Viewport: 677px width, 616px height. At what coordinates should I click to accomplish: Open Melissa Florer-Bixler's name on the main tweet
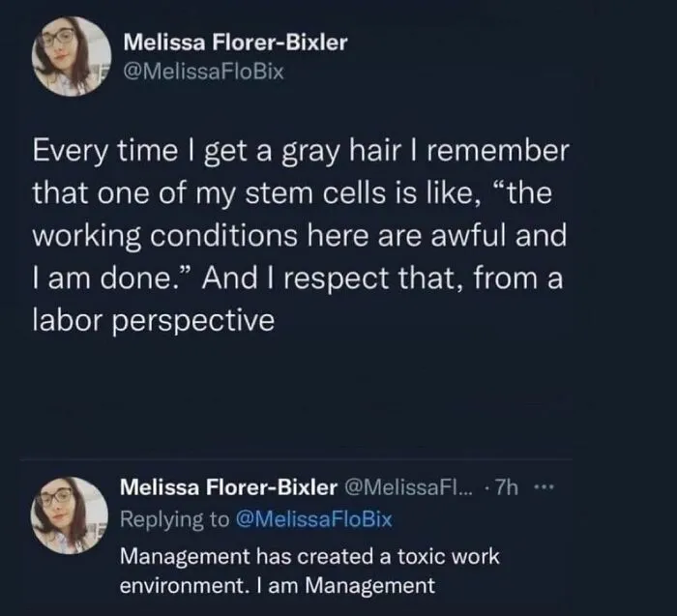[x=235, y=43]
